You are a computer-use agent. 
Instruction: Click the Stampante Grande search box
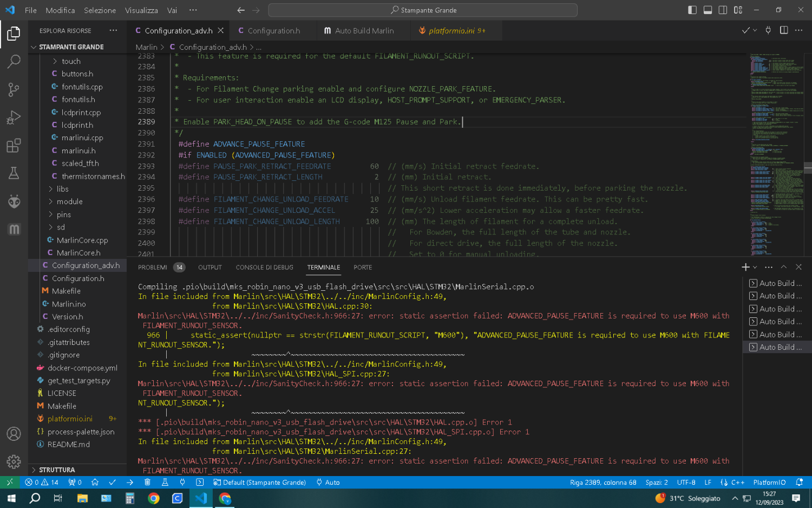[x=423, y=10]
